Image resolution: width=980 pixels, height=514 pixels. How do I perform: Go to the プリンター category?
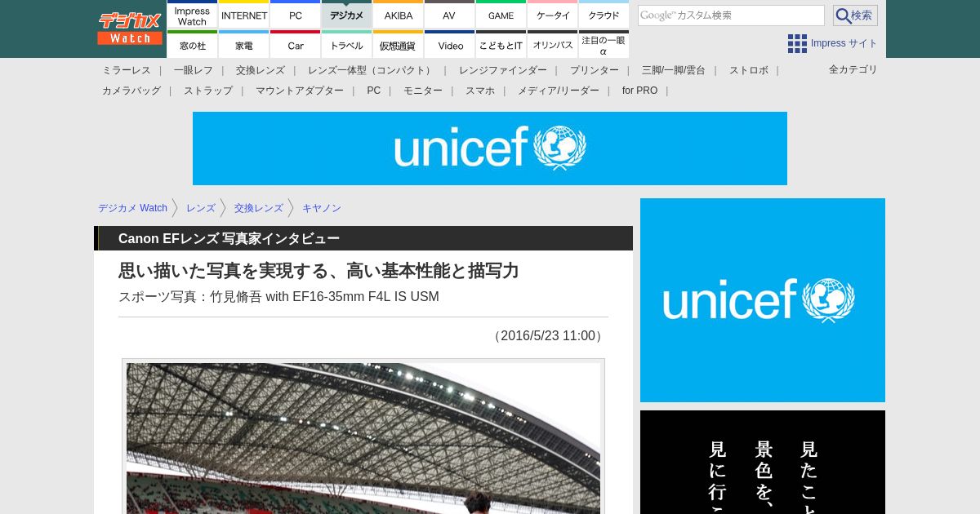point(595,70)
